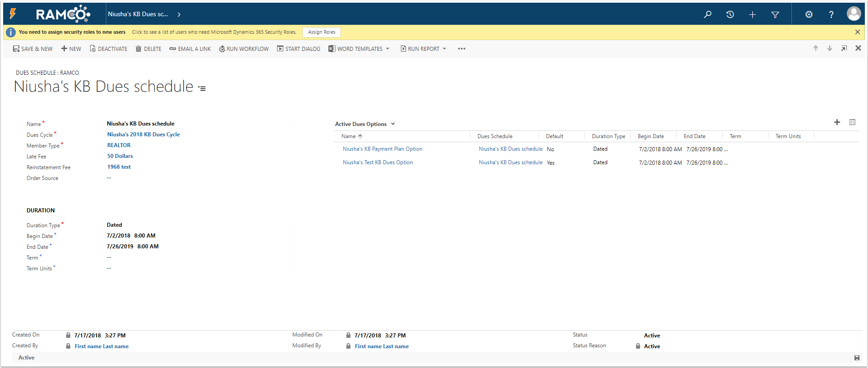Expand the breadcrumb chevron after record name
Screen dimensions: 868x368
pos(179,14)
